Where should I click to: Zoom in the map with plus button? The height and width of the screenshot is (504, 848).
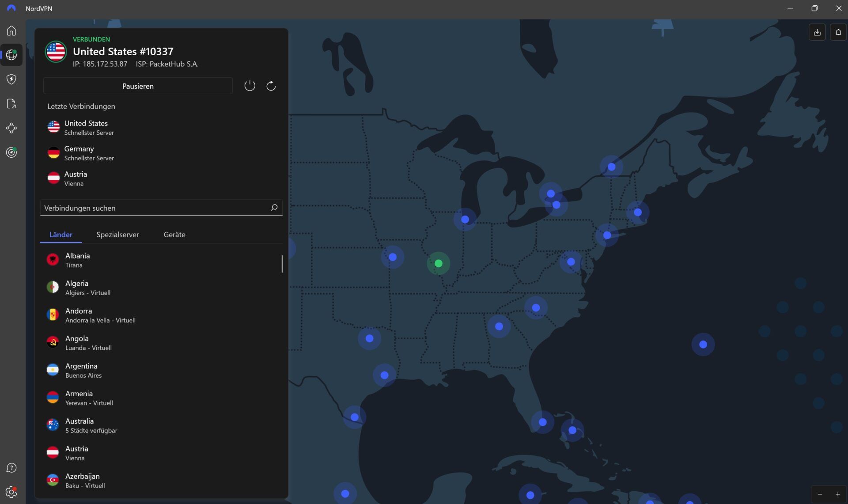pyautogui.click(x=837, y=494)
